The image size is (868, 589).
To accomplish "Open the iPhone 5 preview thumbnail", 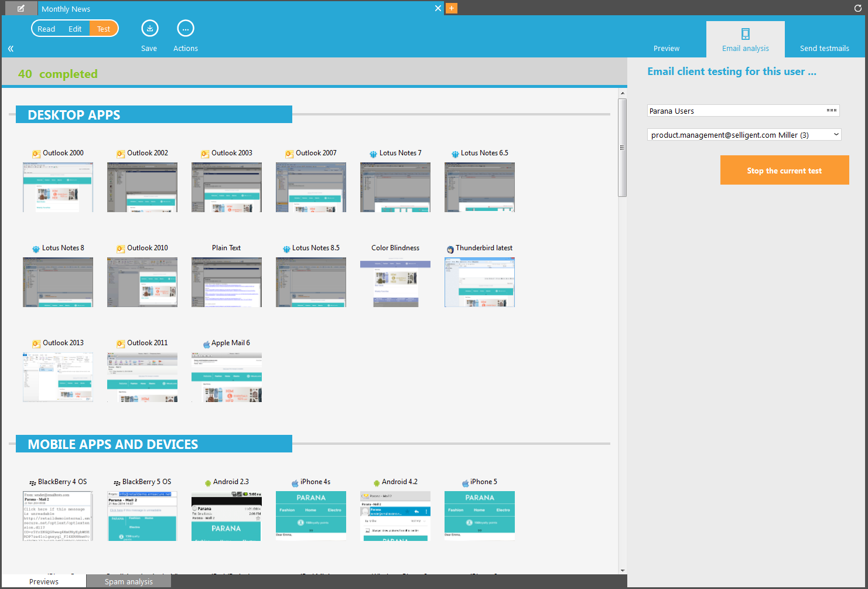I will tap(480, 516).
